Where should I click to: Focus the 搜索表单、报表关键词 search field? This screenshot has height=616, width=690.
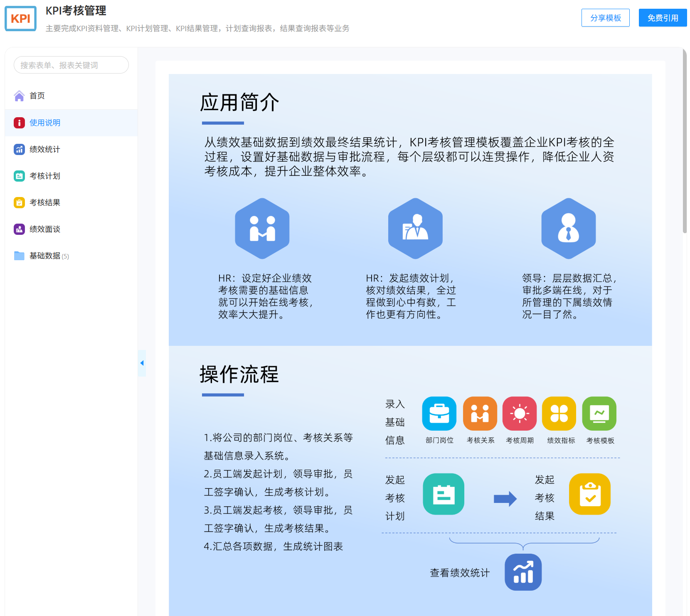71,65
